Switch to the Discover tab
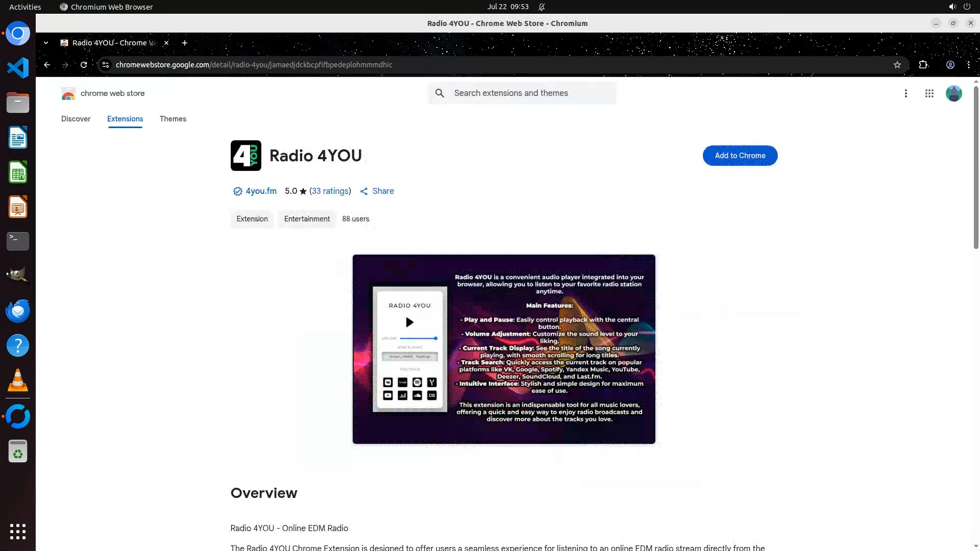980x551 pixels. [x=76, y=119]
